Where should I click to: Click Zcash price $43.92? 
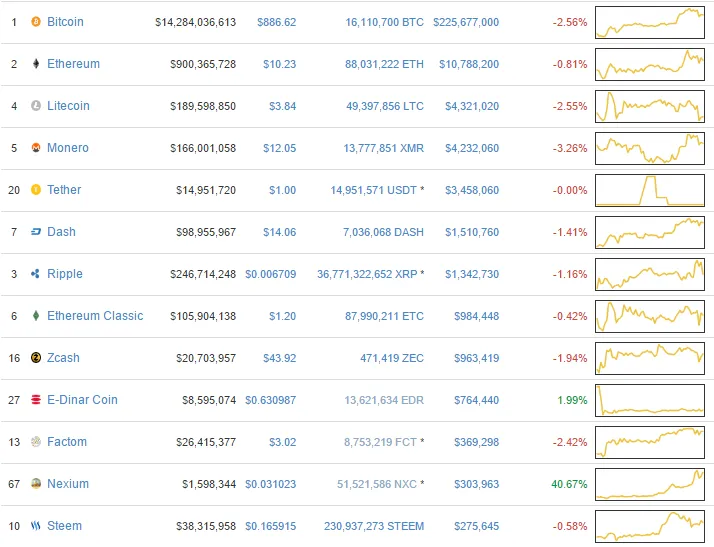point(280,358)
